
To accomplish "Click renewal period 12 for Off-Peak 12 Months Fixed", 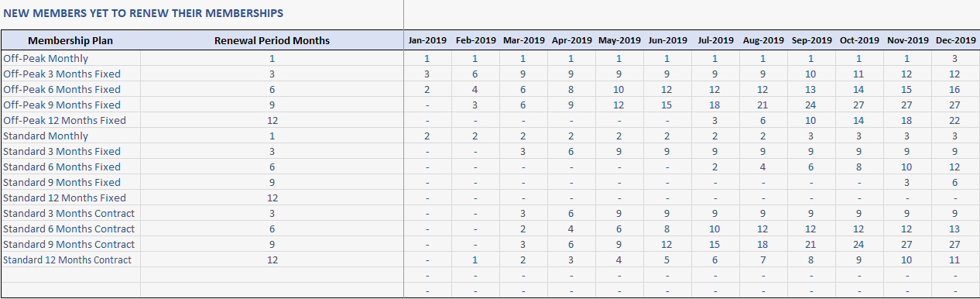I will (272, 120).
